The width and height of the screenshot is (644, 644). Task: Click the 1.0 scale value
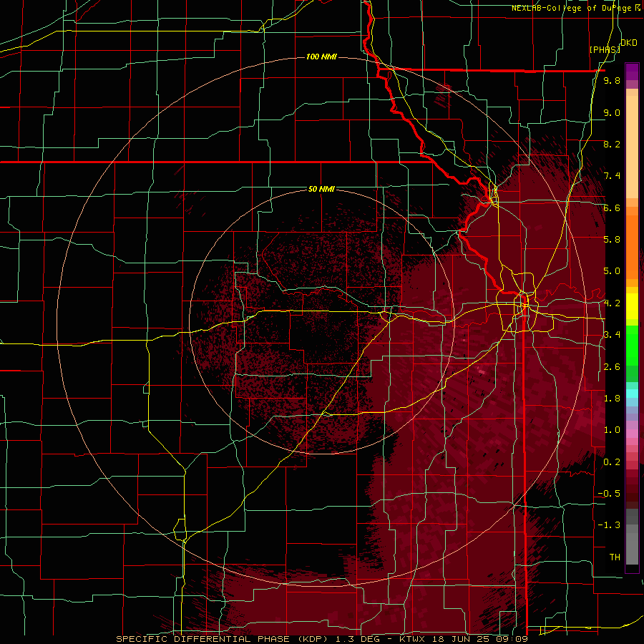click(612, 429)
